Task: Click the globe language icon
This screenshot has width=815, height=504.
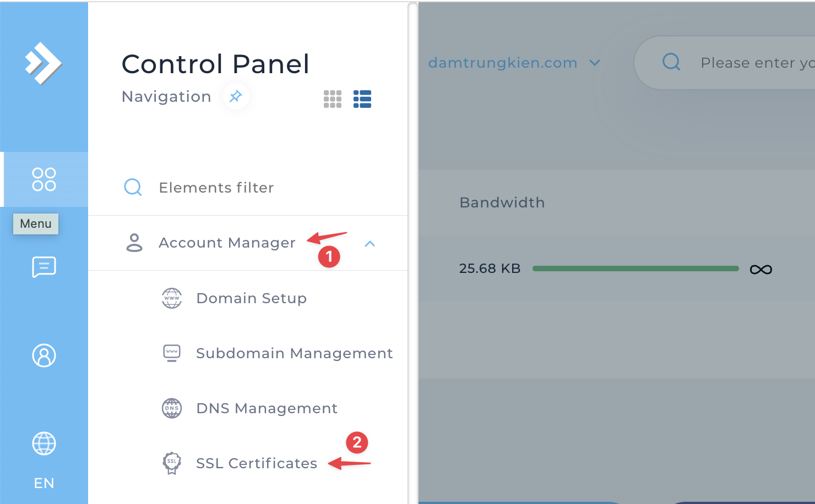Action: 44,443
